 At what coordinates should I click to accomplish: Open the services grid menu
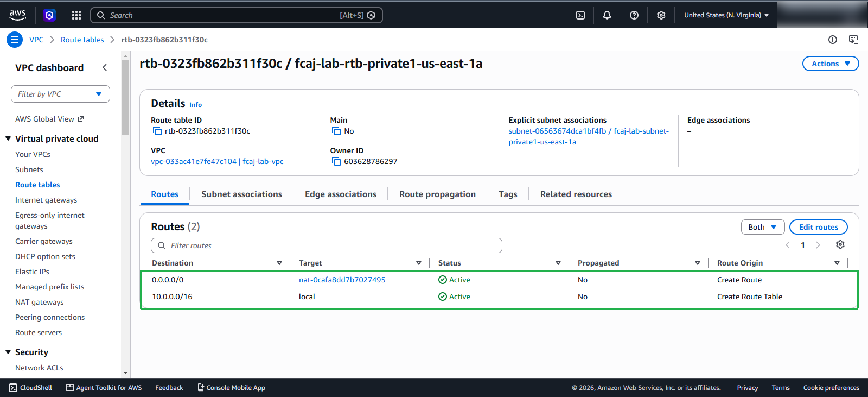pos(76,15)
